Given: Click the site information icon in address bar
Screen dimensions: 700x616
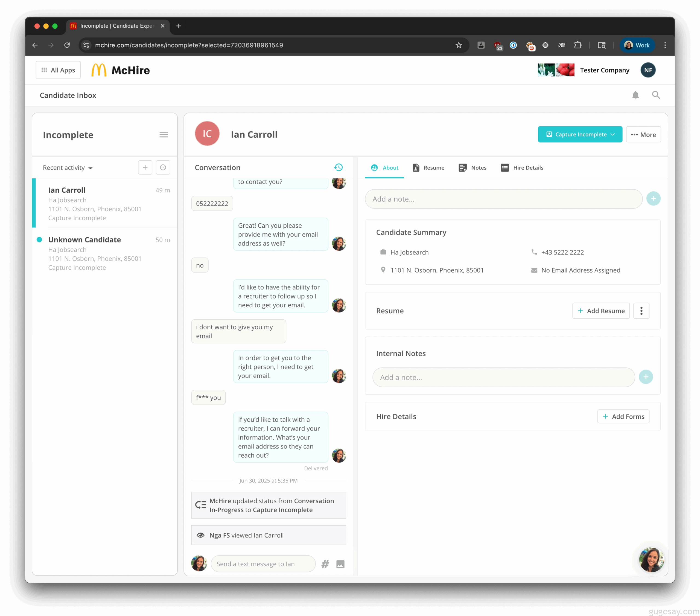Looking at the screenshot, I should pyautogui.click(x=86, y=45).
